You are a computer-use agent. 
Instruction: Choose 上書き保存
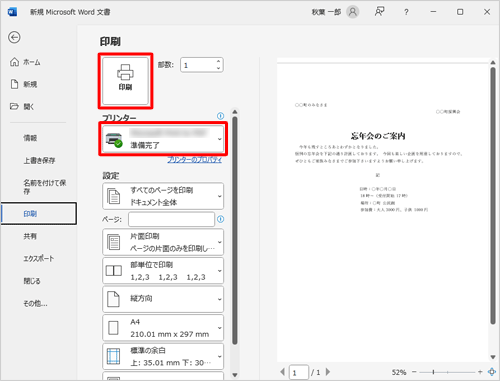tap(39, 160)
